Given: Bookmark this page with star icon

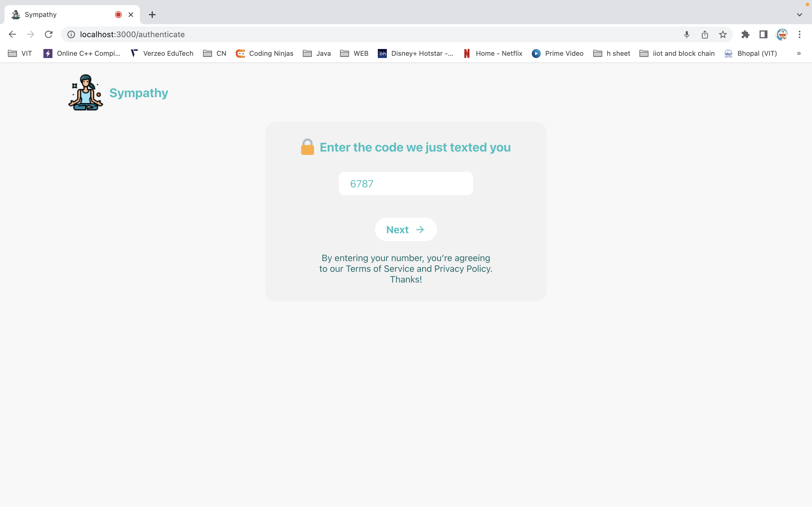Looking at the screenshot, I should pyautogui.click(x=722, y=35).
